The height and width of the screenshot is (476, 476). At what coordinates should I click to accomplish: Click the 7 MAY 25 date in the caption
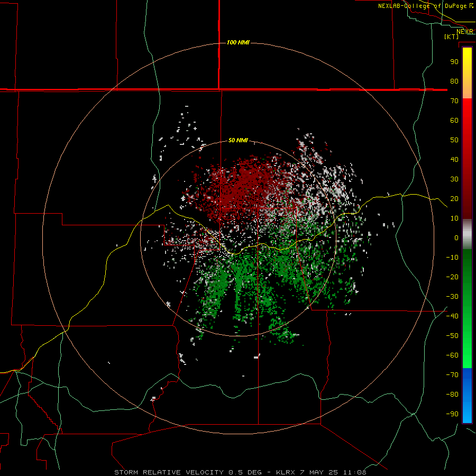pos(319,472)
